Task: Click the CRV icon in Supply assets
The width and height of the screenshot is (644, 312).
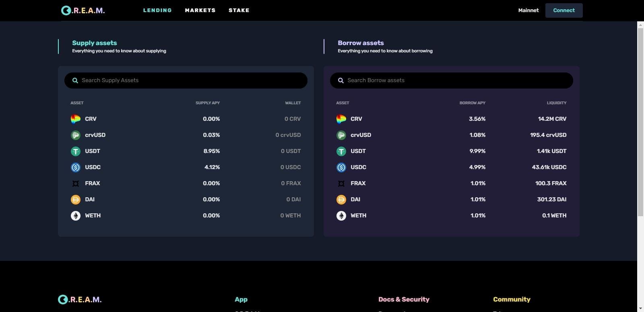Action: coord(76,119)
